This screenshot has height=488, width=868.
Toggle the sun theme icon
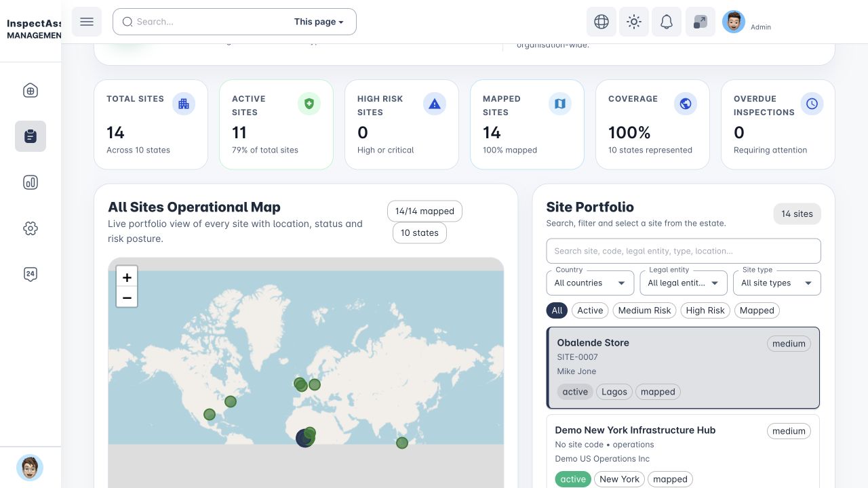634,22
